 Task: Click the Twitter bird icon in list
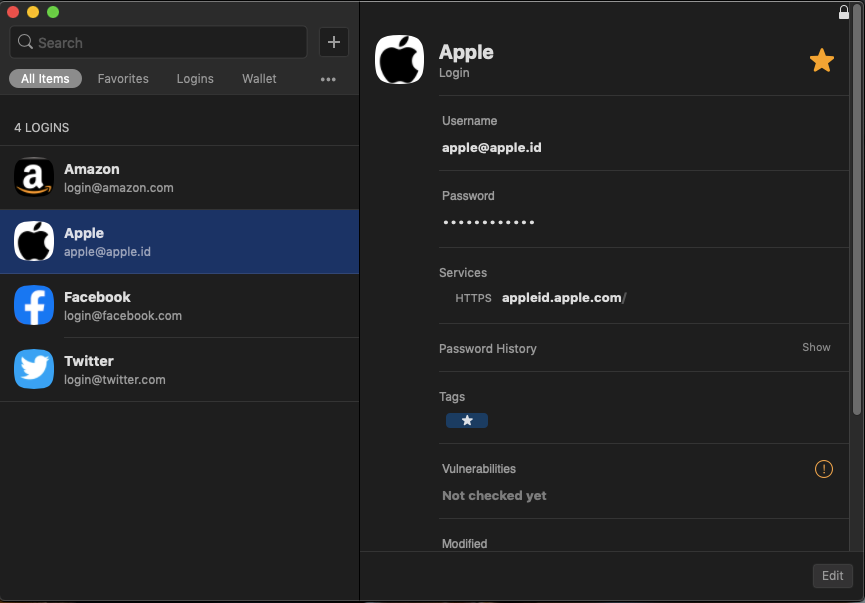(34, 369)
